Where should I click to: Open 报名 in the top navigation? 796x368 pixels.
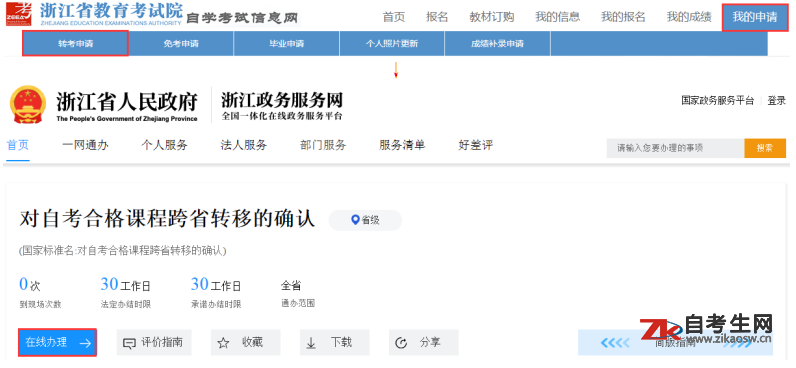click(x=437, y=17)
